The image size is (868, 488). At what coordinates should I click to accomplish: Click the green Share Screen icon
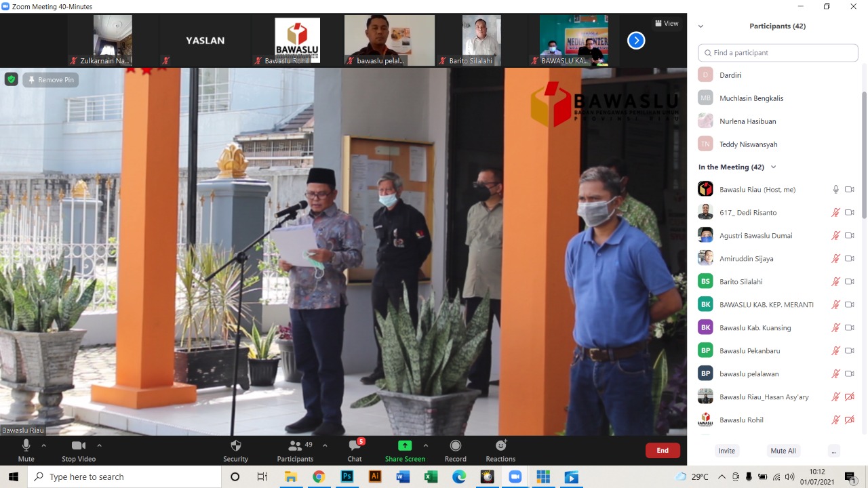(x=405, y=446)
